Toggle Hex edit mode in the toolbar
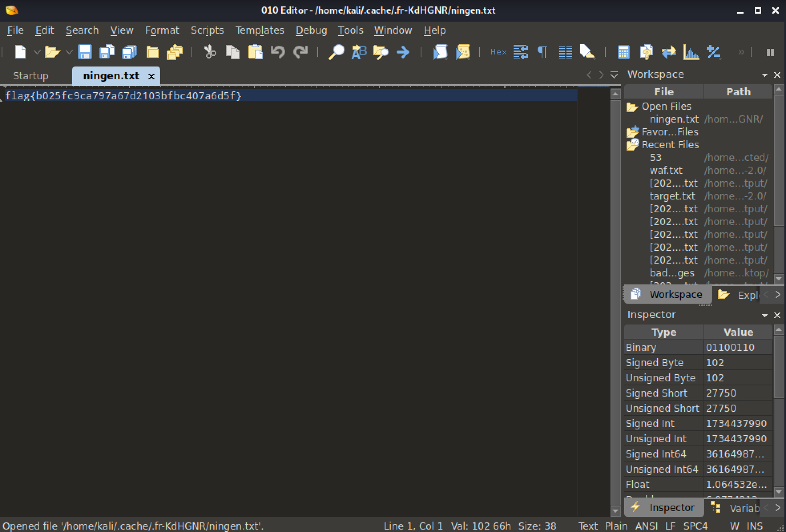The height and width of the screenshot is (532, 786). [x=498, y=52]
